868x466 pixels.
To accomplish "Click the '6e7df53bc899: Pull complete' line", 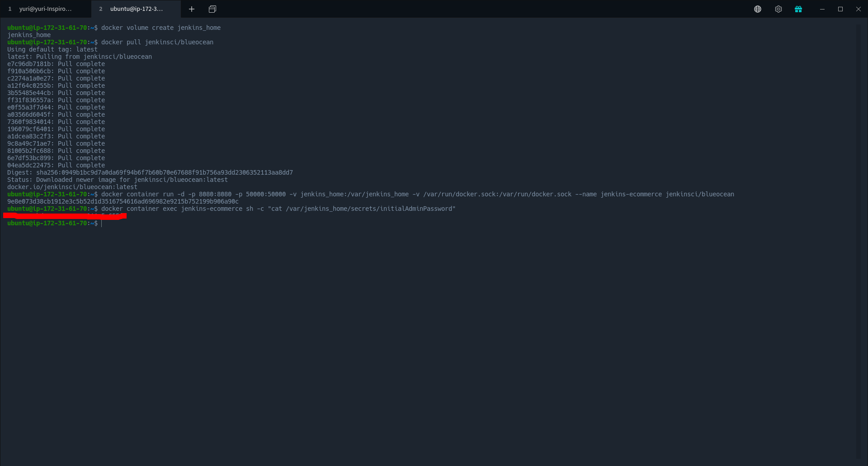I will click(56, 158).
